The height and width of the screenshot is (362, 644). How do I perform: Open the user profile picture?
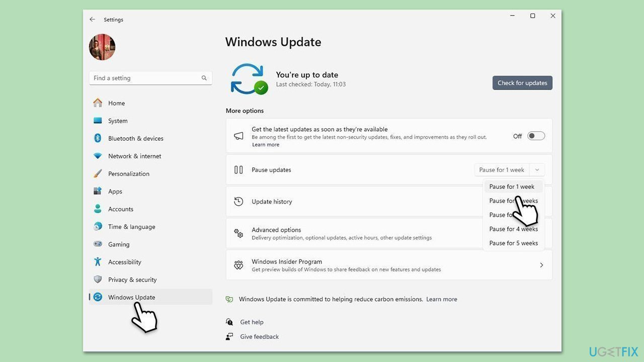pyautogui.click(x=102, y=47)
